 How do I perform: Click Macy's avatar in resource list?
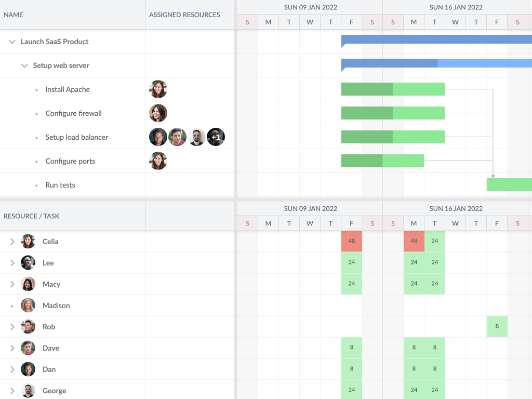(28, 284)
